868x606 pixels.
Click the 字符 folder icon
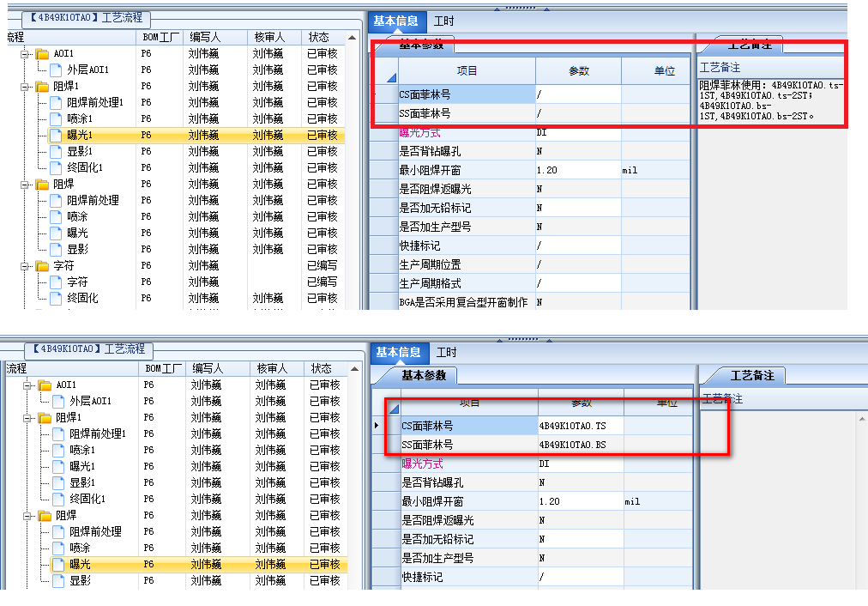(x=42, y=266)
